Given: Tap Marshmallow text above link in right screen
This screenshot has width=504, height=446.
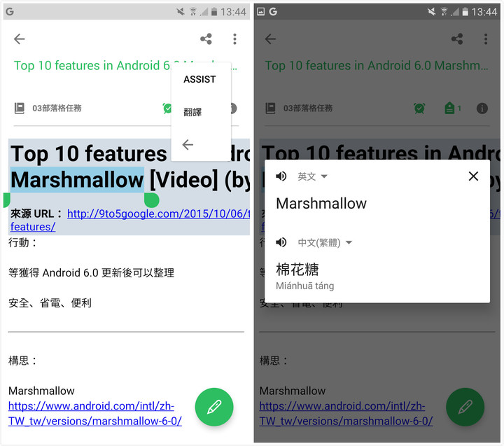Looking at the screenshot, I should (293, 391).
